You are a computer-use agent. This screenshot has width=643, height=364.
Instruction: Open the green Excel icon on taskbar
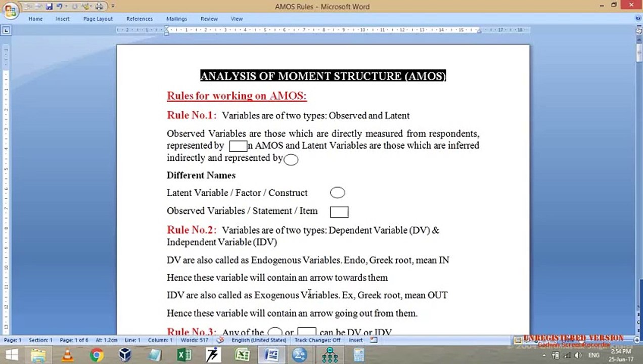click(184, 355)
